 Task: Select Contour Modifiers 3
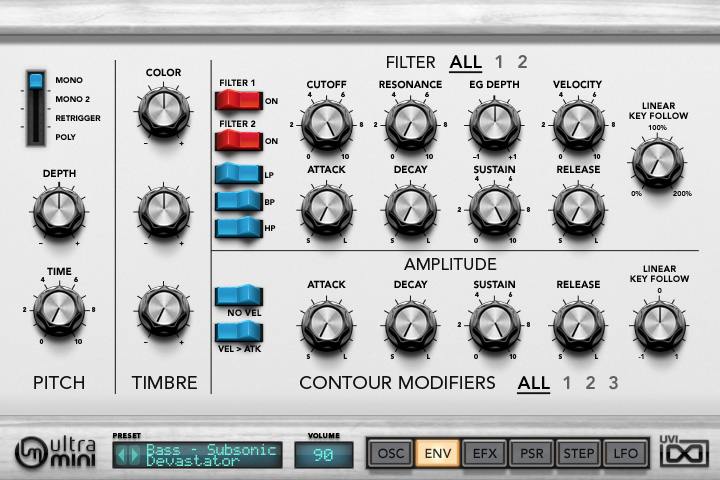coord(613,383)
